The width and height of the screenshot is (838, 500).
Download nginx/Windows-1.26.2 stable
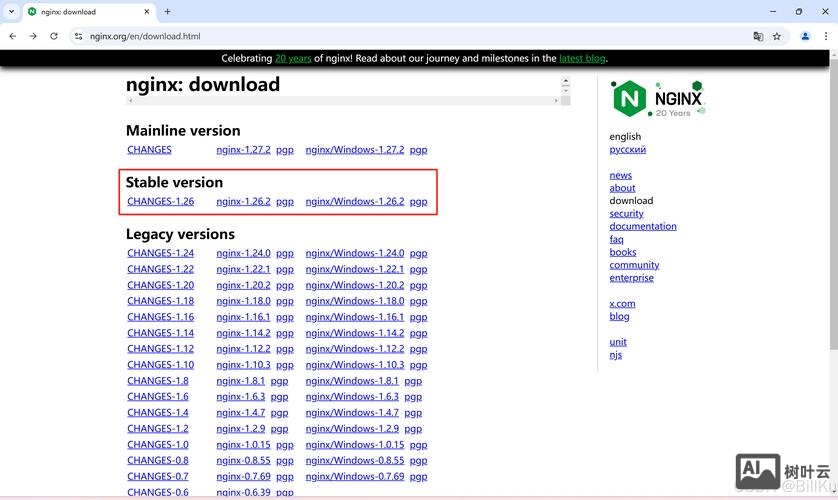(x=355, y=202)
